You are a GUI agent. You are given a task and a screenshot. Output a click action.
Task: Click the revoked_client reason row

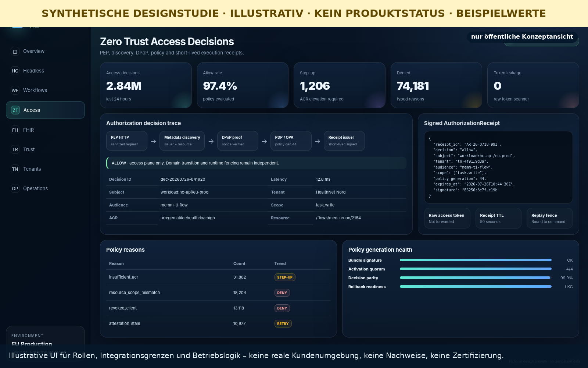tap(218, 308)
